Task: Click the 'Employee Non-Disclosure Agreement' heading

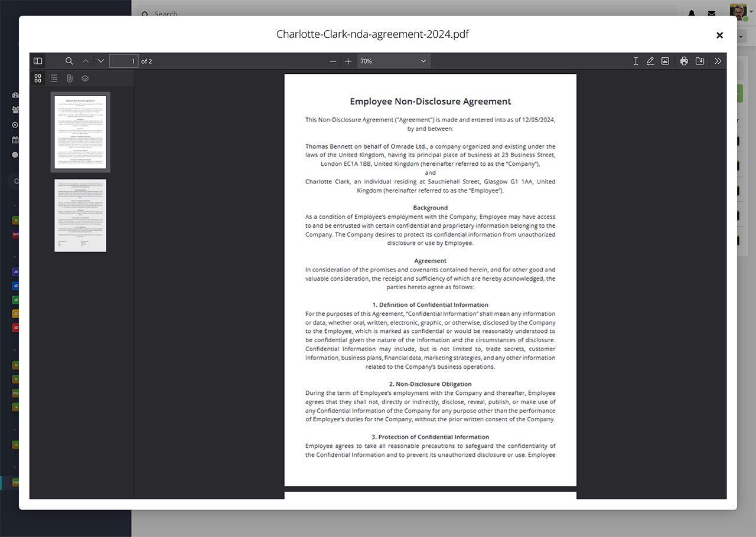Action: 431,101
